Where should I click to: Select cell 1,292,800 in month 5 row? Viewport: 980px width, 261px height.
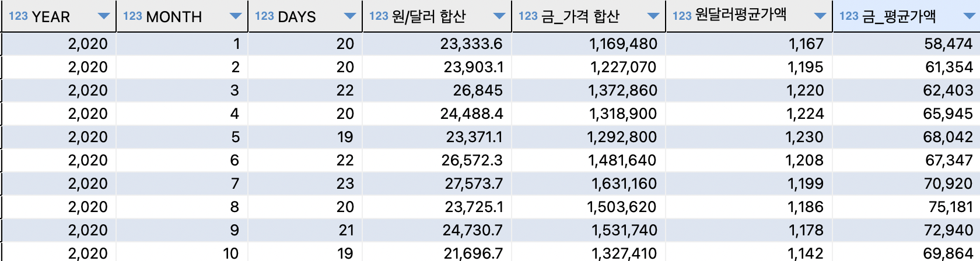click(589, 137)
